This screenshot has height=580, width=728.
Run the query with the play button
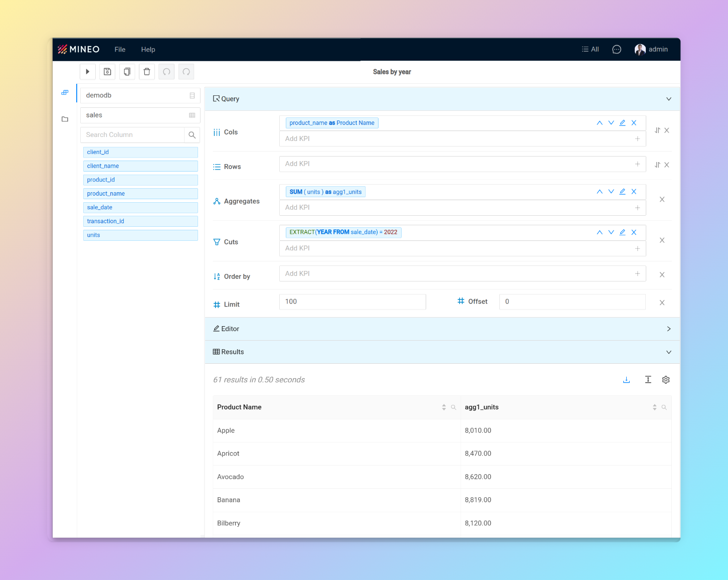(x=87, y=71)
